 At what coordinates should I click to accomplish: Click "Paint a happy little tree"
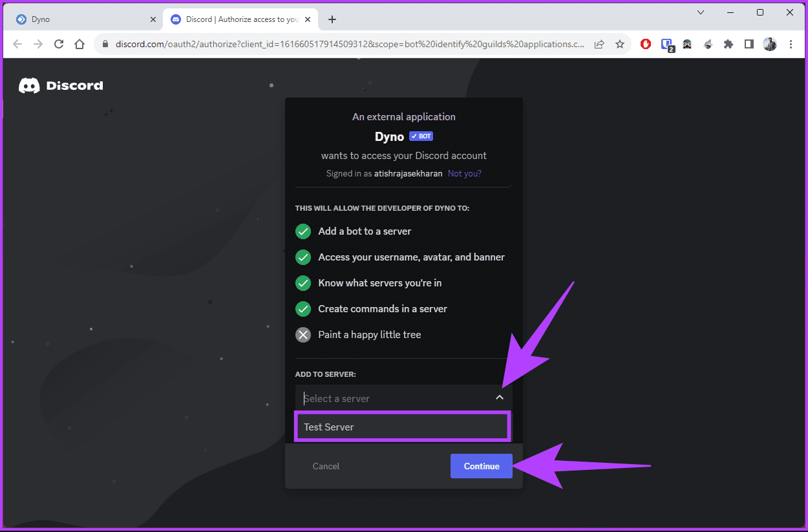(370, 334)
